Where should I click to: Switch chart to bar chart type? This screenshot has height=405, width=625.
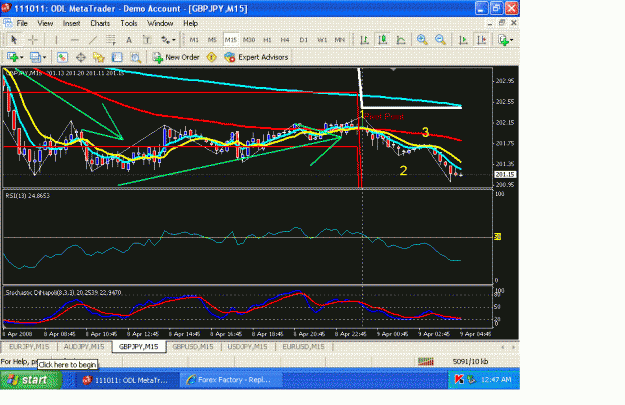click(364, 39)
